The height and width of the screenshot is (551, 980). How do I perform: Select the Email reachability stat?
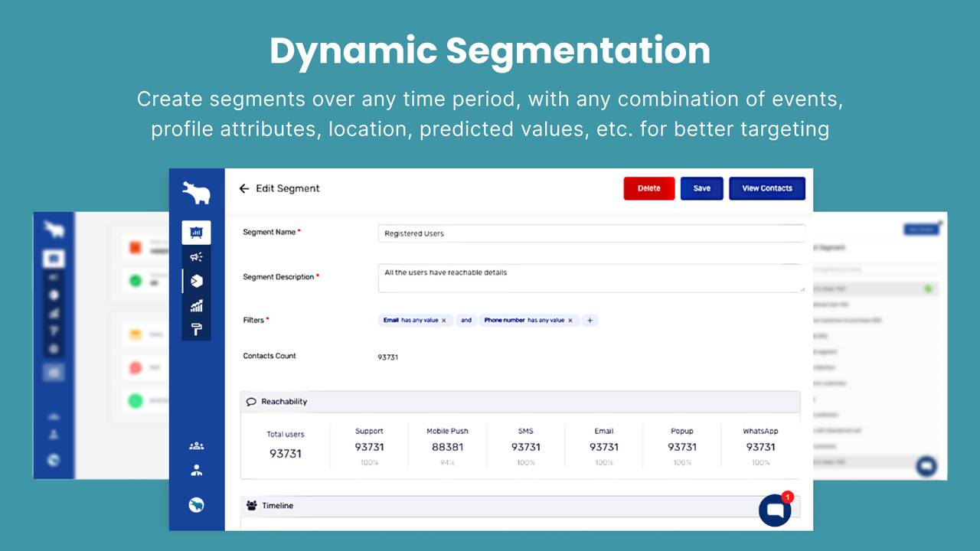[x=604, y=447]
